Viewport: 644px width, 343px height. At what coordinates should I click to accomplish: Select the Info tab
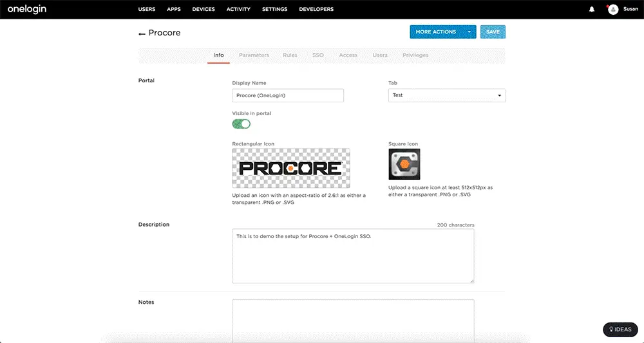[218, 55]
